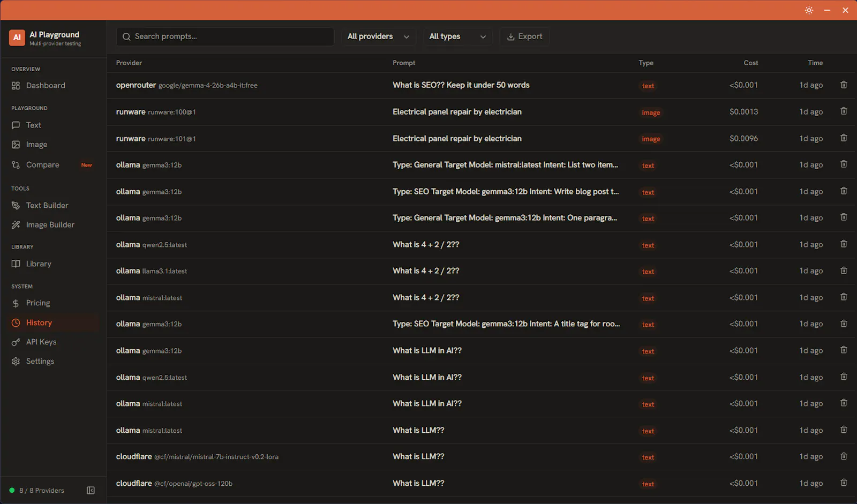Image resolution: width=857 pixels, height=504 pixels.
Task: Delete the runware:101@1 history entry
Action: pos(844,138)
